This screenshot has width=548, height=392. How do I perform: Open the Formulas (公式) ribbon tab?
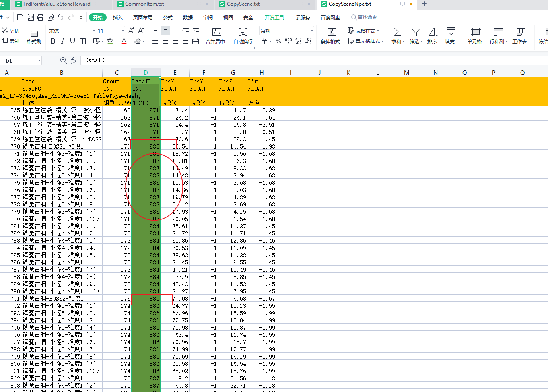168,17
